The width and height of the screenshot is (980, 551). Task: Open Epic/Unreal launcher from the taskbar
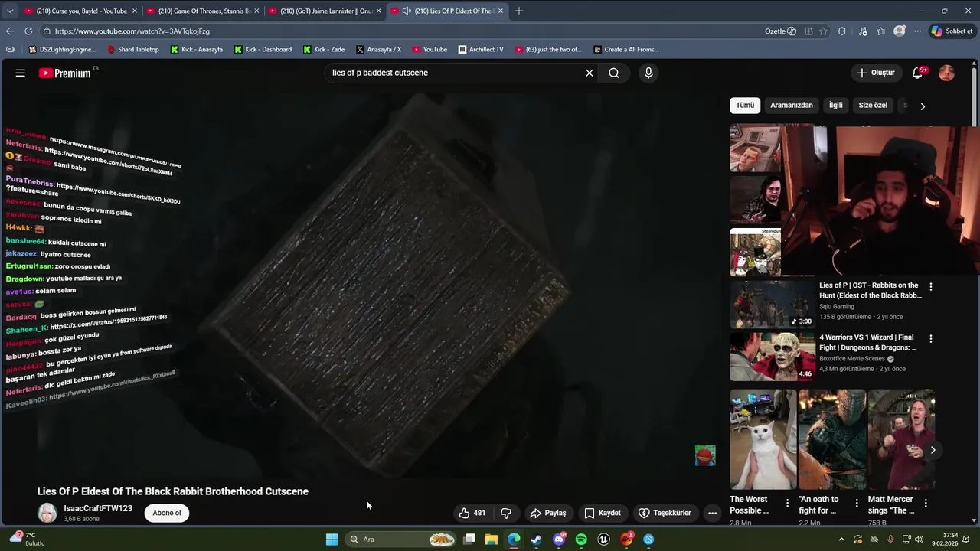coord(603,540)
